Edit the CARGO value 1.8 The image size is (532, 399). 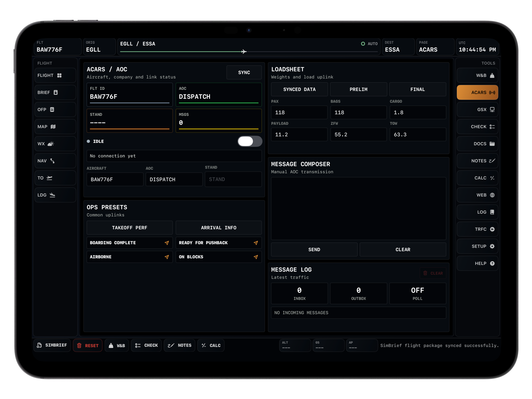point(418,112)
